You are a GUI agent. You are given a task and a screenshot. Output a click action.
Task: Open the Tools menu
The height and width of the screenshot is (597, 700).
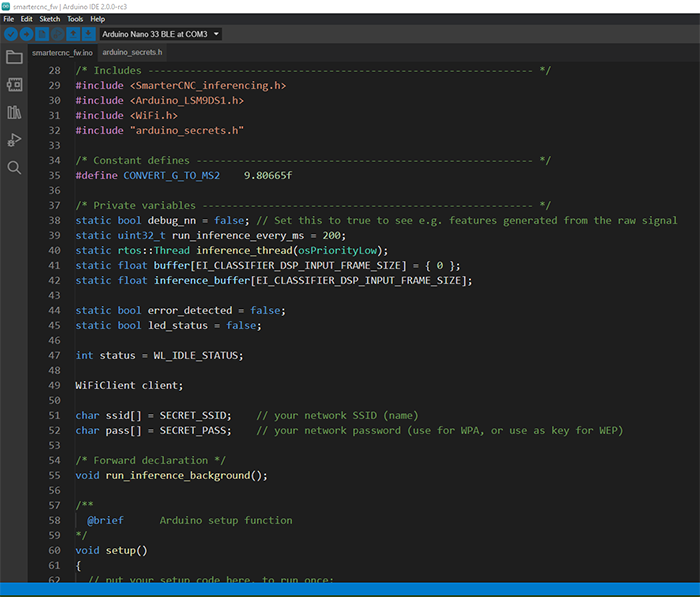pos(75,19)
